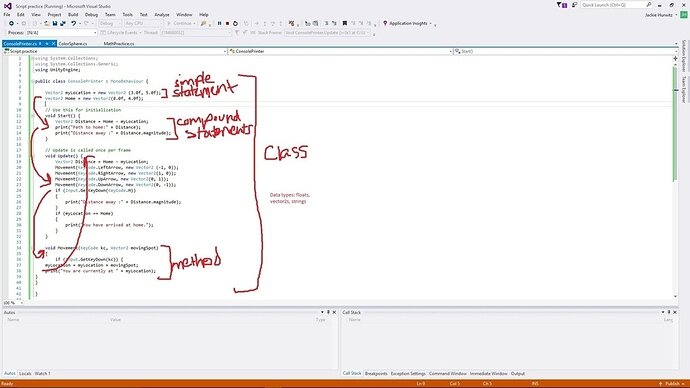
Task: Click the editor vertical scrollbar
Action: pyautogui.click(x=675, y=177)
